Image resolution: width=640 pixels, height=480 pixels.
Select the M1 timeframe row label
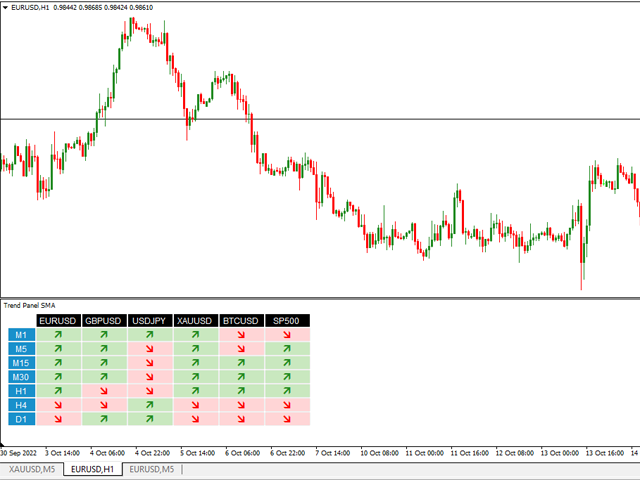(22, 335)
